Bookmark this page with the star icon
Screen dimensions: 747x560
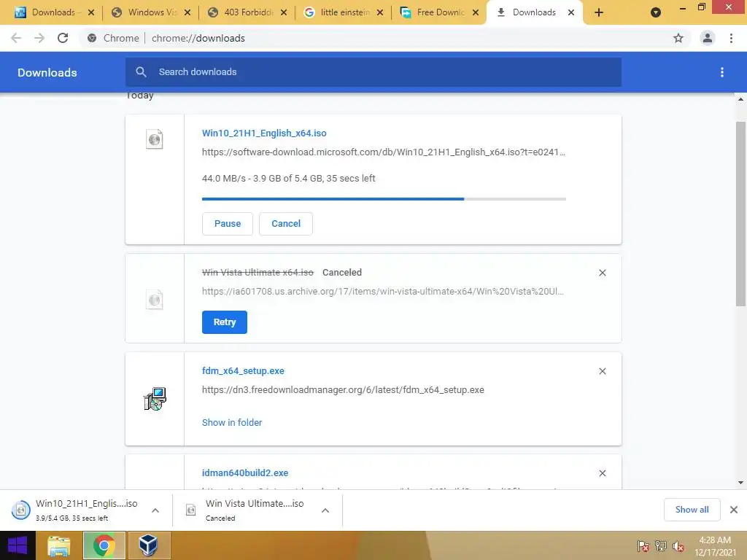coord(678,38)
